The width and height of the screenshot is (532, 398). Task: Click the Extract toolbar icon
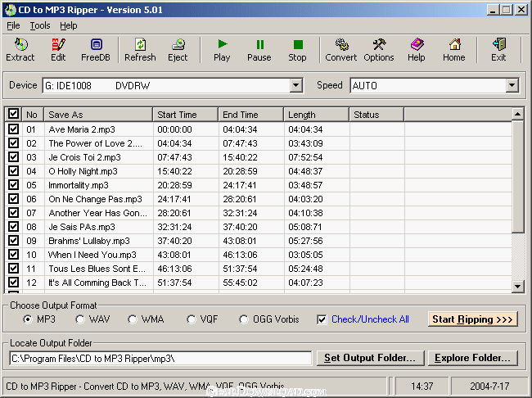tap(20, 50)
